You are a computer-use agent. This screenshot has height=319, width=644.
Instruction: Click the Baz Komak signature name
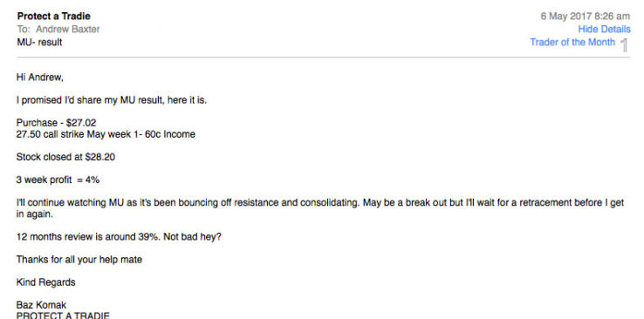click(41, 305)
